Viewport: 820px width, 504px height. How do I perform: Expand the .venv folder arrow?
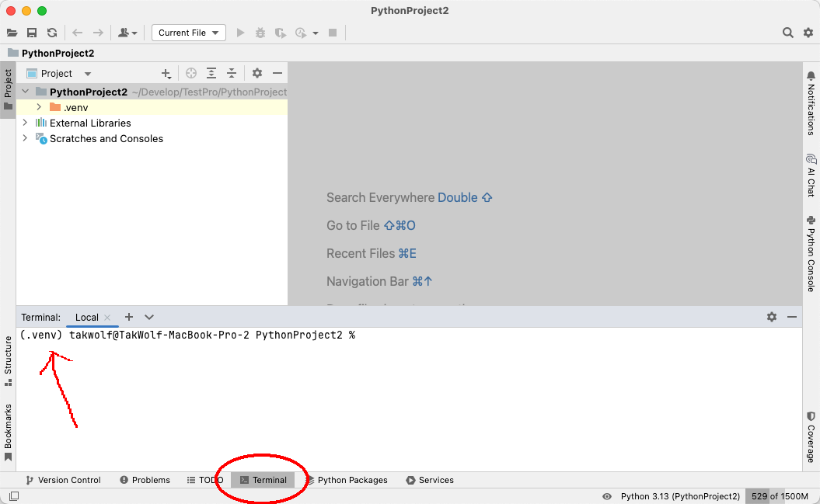tap(39, 107)
